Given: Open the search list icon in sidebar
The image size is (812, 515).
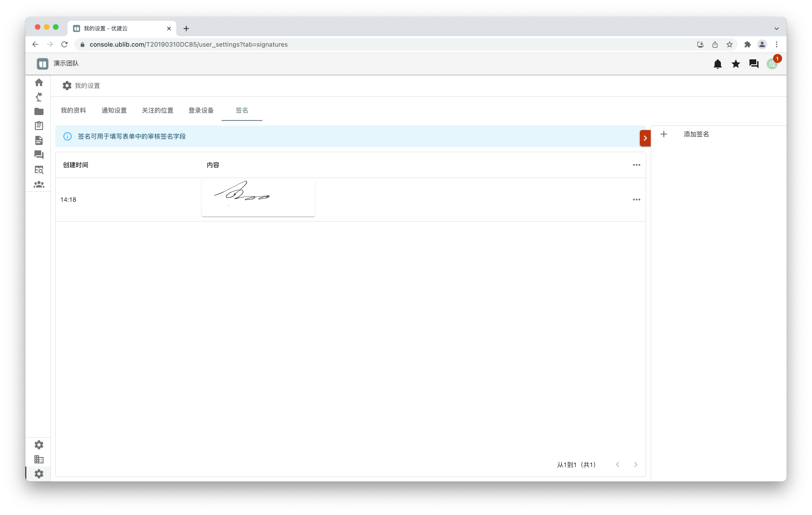Looking at the screenshot, I should click(x=39, y=170).
